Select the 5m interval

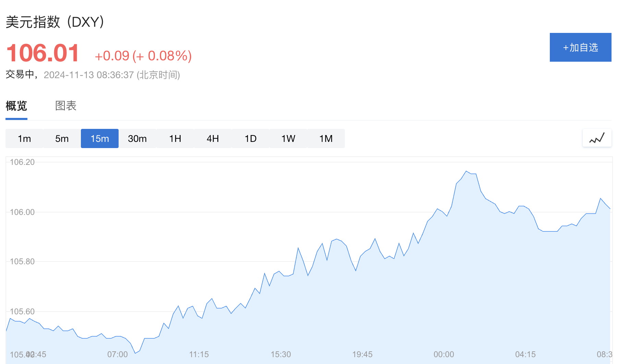pos(62,138)
